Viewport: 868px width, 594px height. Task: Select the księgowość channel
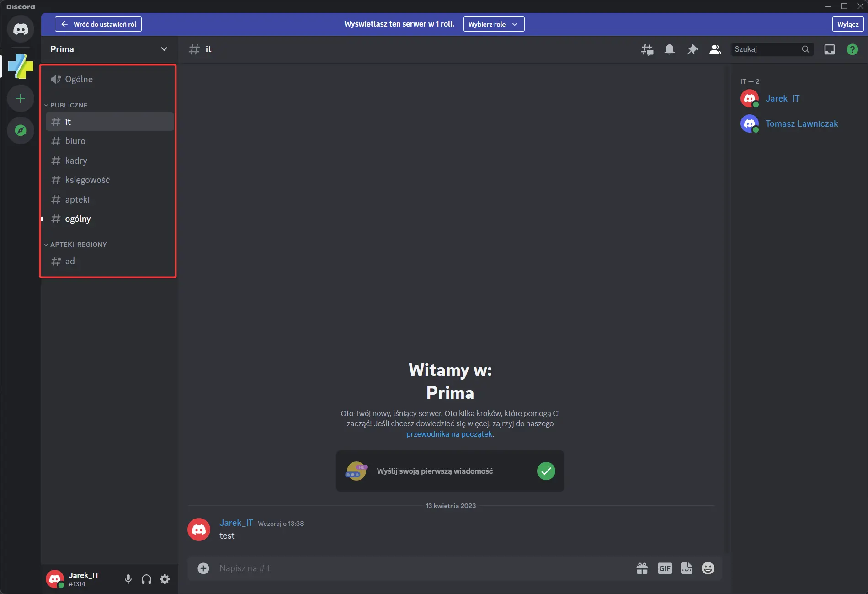(109, 180)
